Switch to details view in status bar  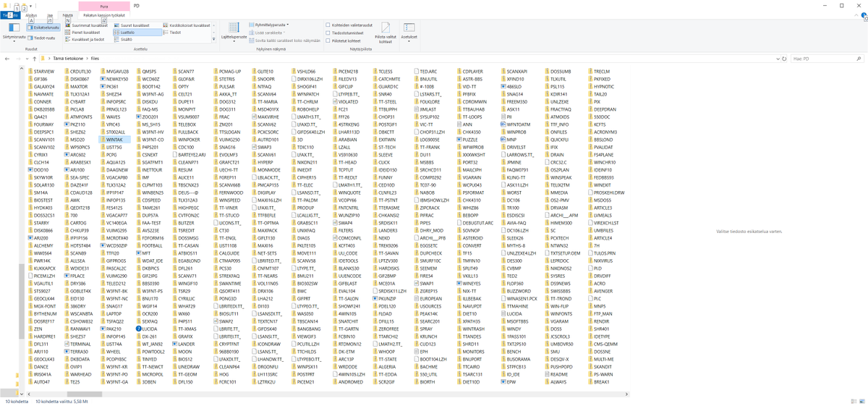click(x=854, y=400)
